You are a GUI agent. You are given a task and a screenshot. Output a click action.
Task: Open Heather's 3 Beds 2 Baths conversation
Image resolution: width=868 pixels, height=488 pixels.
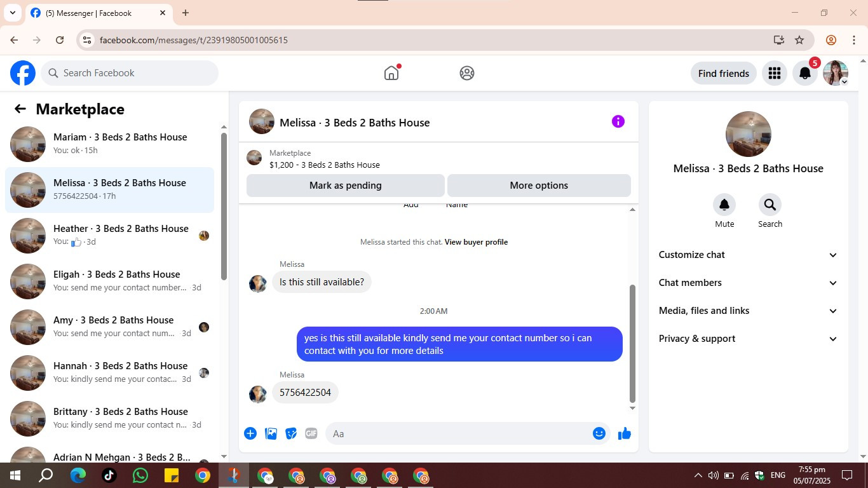(x=109, y=235)
